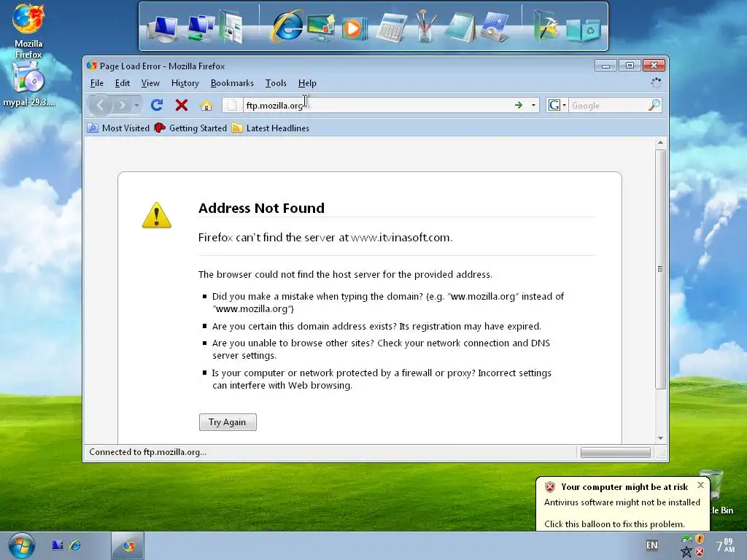Click Show Desktop in the quick launch
This screenshot has width=747, height=560.
click(x=58, y=545)
